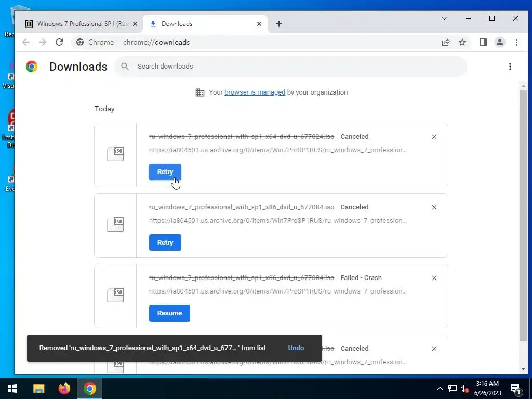532x399 pixels.
Task: Open File Explorer from the taskbar
Action: 38,389
